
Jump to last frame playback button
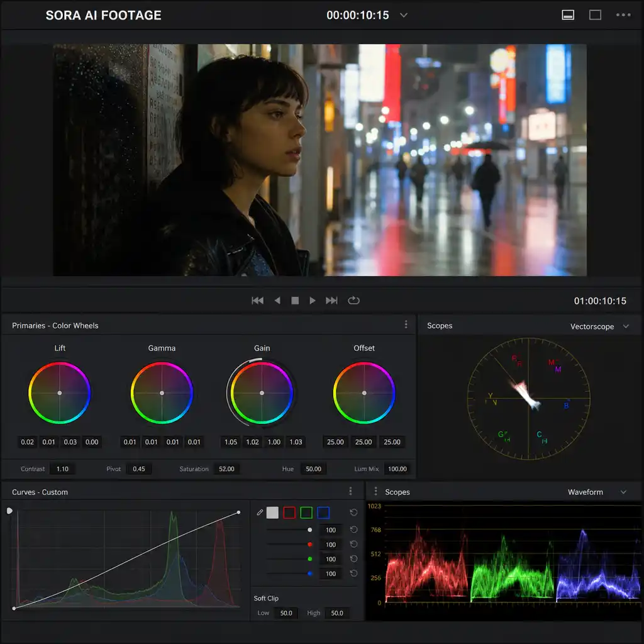(x=331, y=301)
